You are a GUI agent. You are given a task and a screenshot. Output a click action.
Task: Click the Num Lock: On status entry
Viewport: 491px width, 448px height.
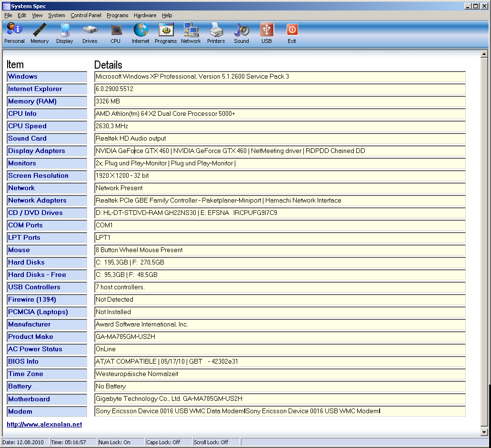[121, 442]
